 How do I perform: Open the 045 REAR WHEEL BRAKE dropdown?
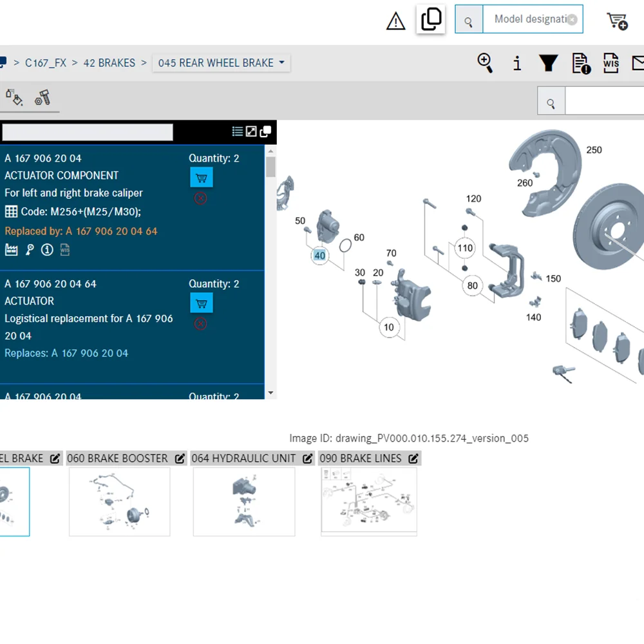coord(221,63)
